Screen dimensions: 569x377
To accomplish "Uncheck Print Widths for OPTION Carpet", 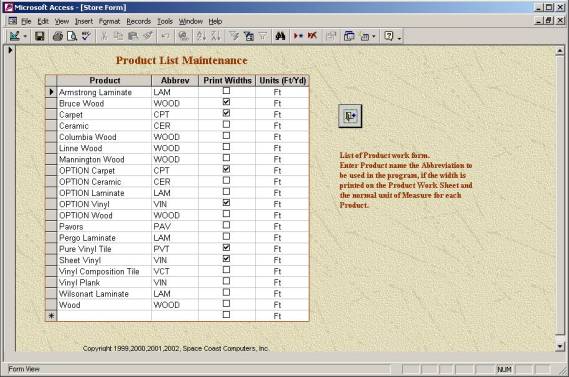I will (x=226, y=169).
